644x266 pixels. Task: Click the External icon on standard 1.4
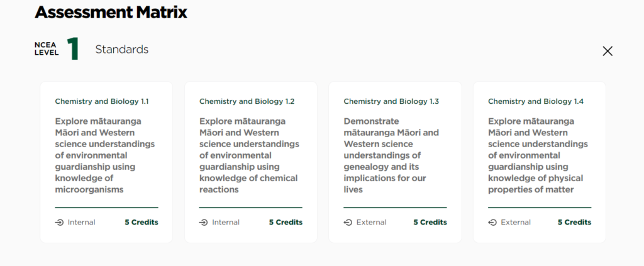click(x=492, y=222)
